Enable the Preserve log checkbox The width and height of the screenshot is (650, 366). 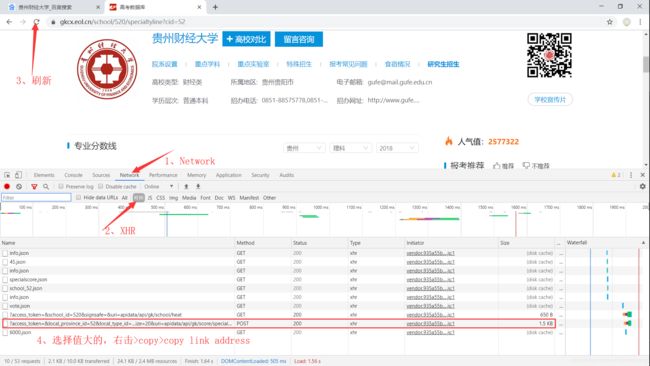[x=61, y=187]
